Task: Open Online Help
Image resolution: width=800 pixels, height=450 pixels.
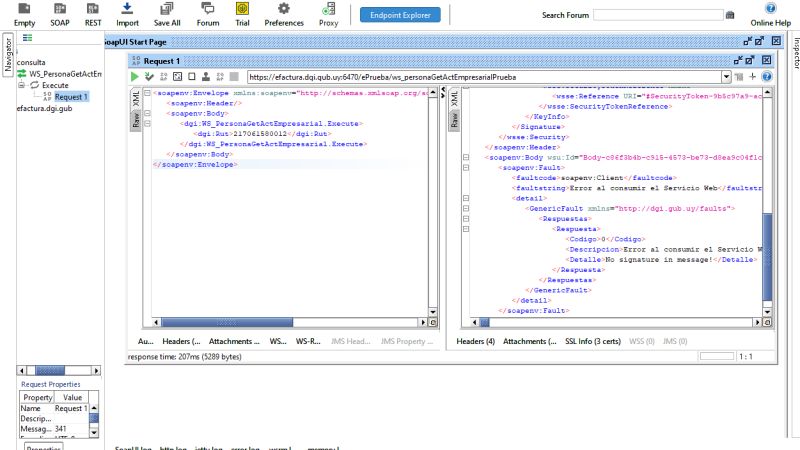Action: tap(770, 15)
